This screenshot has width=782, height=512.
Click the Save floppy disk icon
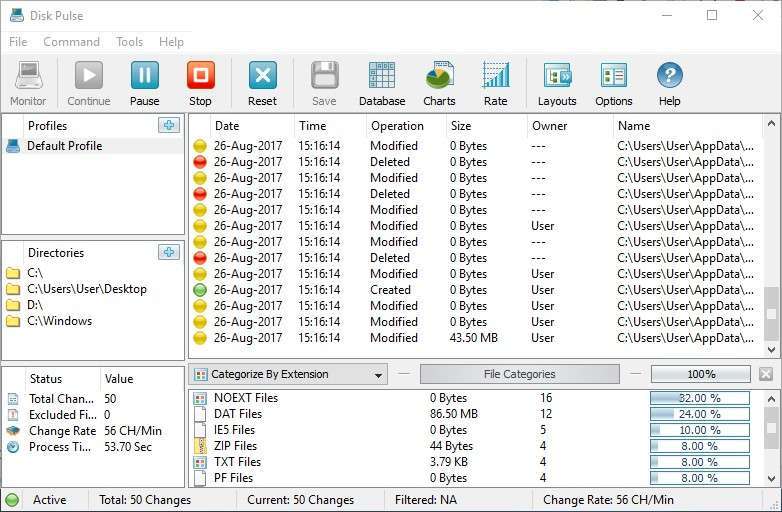pos(324,76)
